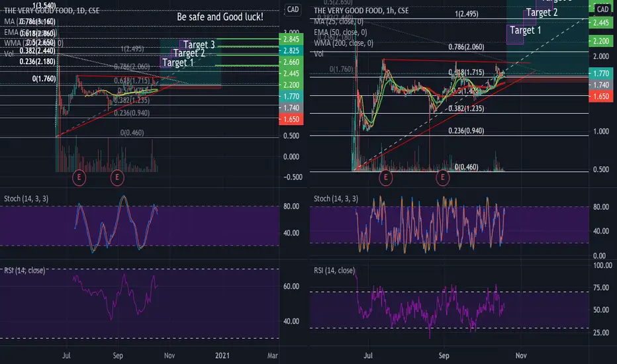
Task: Open the CAD currency selector on the 1h chart
Action: (x=602, y=9)
